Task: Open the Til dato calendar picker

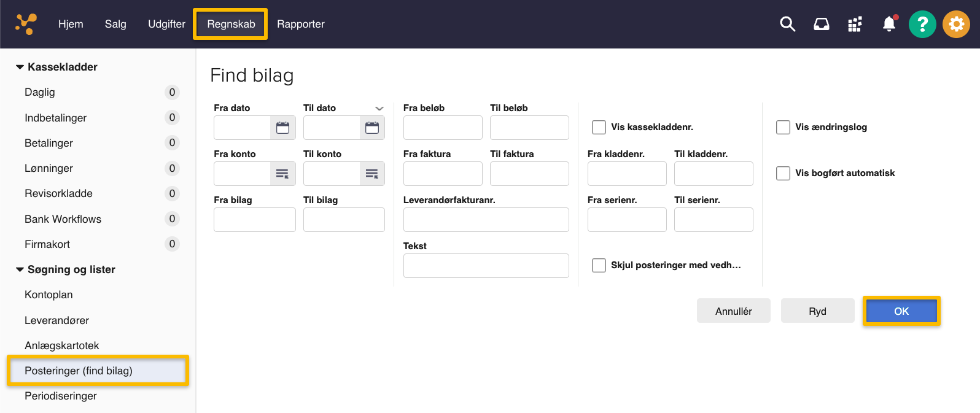Action: click(x=372, y=128)
